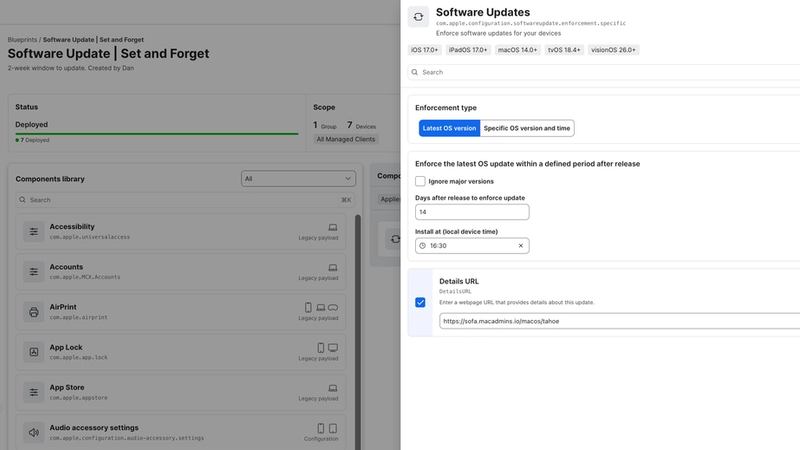800x450 pixels.
Task: Clear the 16:30 install time with X
Action: tap(521, 245)
